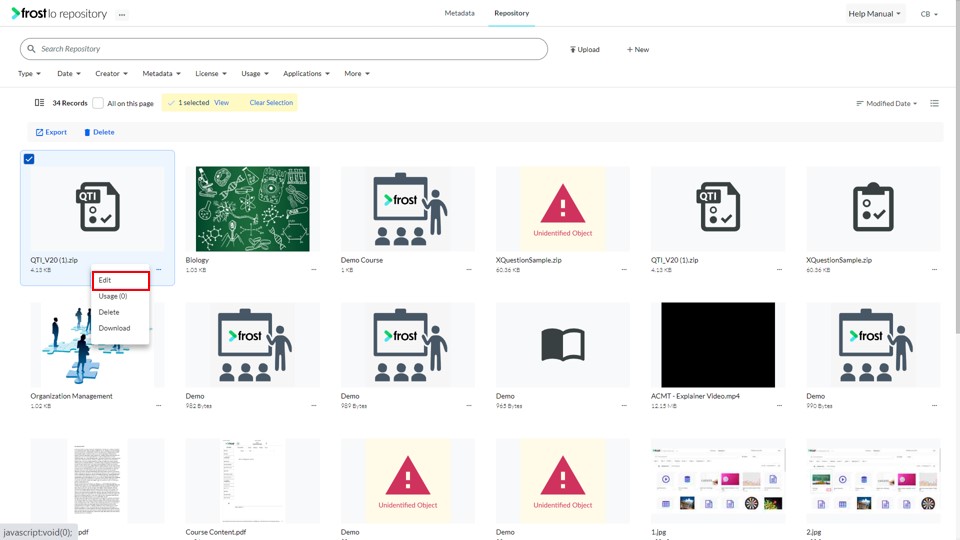Uncheck the selected QTI_V20 (1).zip card checkbox
Screen dimensions: 960x540
point(29,159)
